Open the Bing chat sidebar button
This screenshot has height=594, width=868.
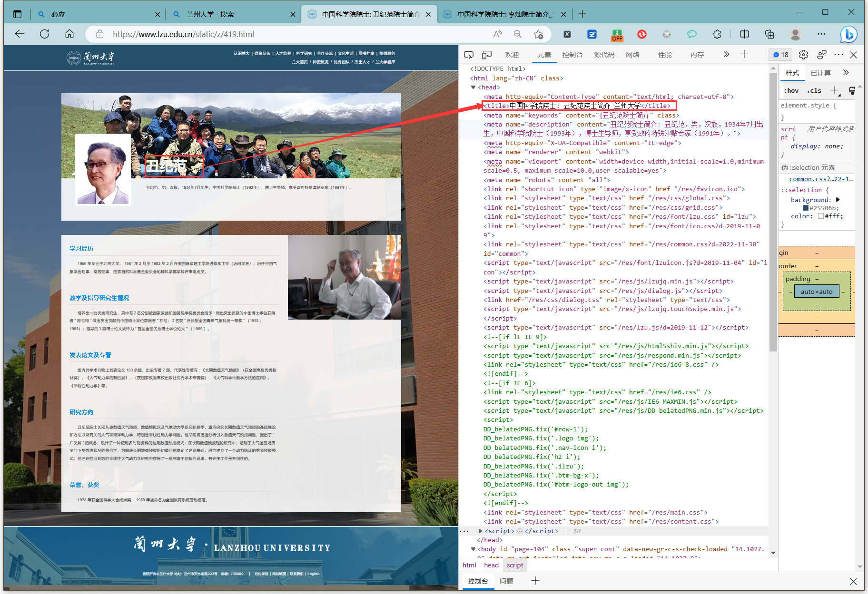[x=848, y=34]
